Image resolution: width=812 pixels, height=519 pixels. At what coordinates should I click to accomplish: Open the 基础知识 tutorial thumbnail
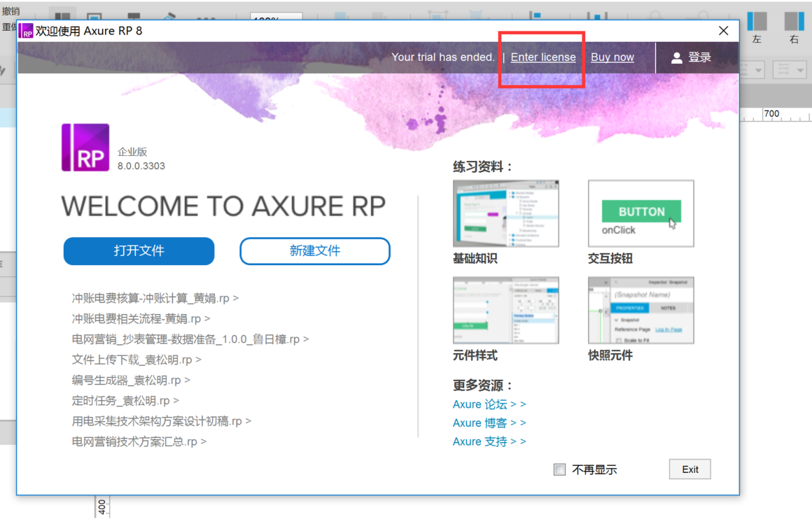[506, 213]
